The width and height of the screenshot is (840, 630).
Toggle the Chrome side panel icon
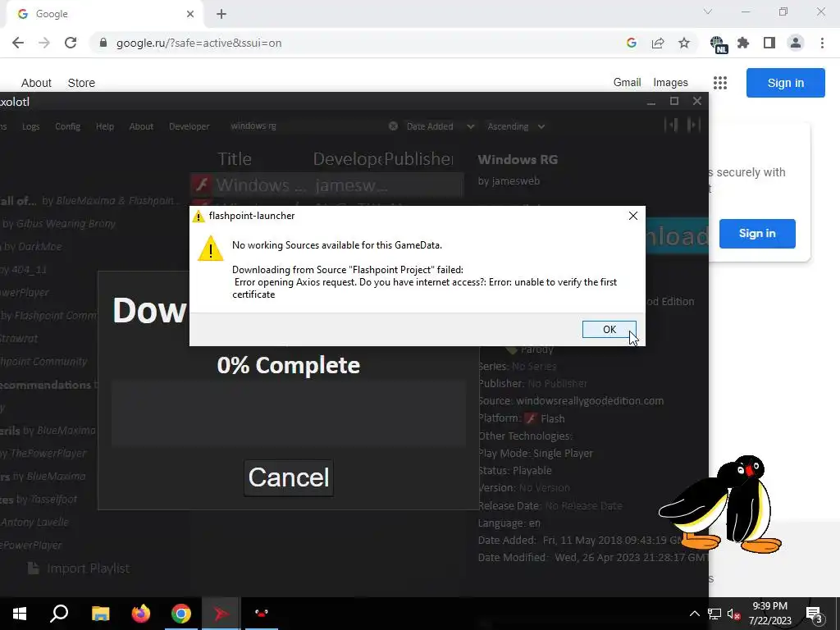tap(769, 43)
